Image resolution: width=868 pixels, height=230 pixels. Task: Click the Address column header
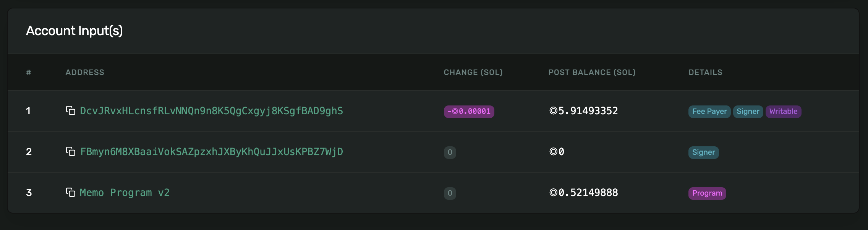(x=85, y=72)
